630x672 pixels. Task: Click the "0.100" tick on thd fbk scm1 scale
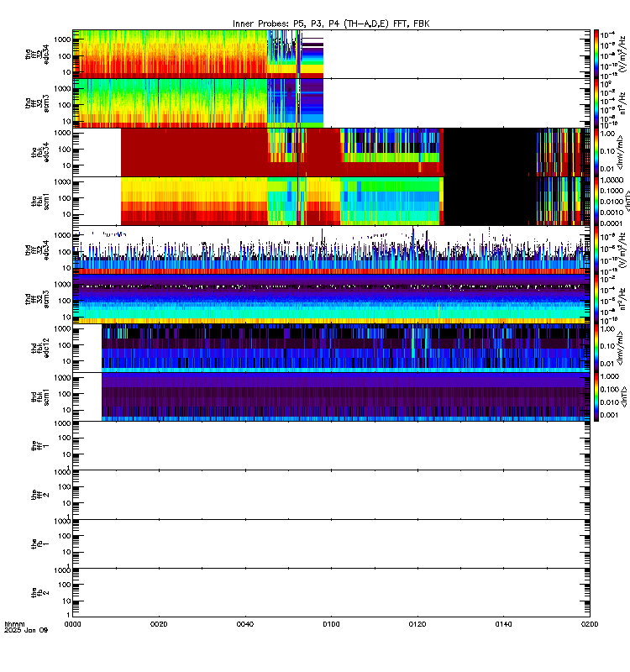[x=609, y=389]
